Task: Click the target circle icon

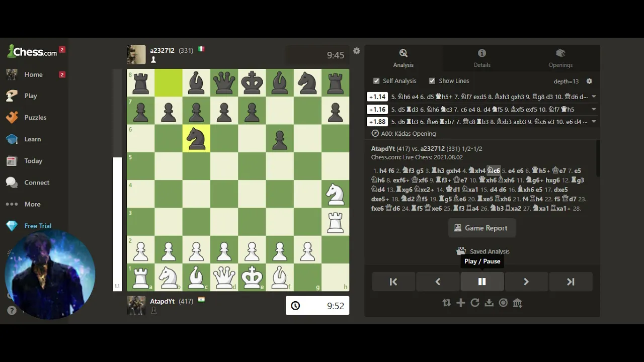Action: point(503,303)
